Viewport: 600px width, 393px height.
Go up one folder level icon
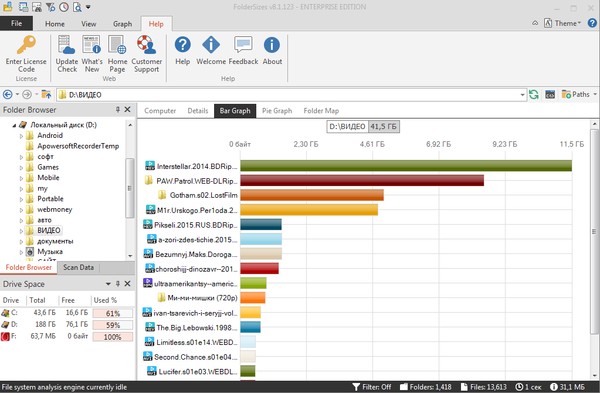(46, 94)
